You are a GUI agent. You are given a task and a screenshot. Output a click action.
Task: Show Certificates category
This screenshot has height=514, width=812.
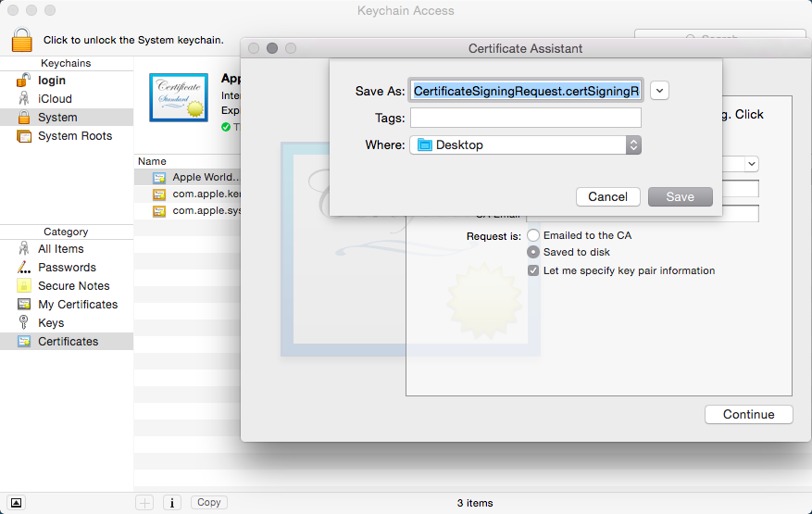pyautogui.click(x=67, y=342)
